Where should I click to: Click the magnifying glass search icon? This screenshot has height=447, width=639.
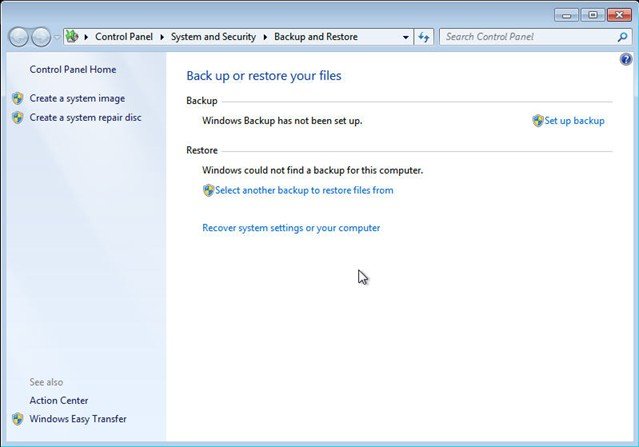click(622, 37)
